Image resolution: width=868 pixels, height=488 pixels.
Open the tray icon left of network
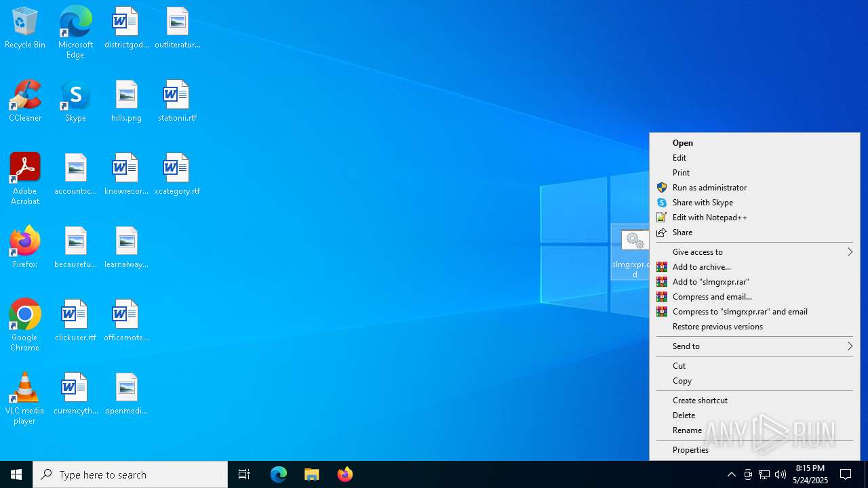click(748, 474)
